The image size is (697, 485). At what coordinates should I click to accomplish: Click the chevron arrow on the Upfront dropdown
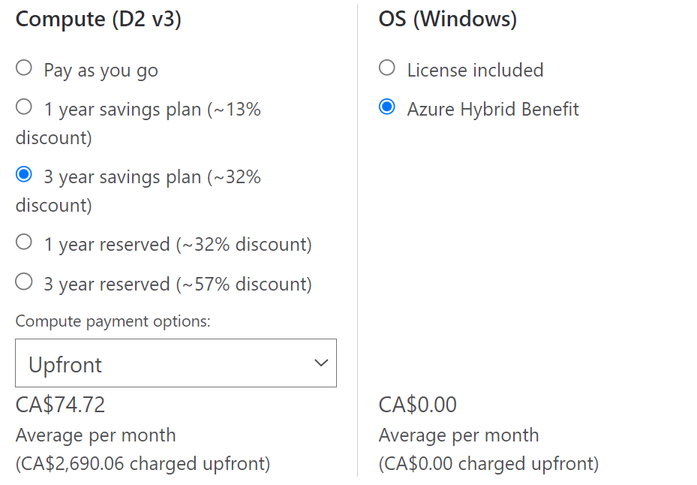coord(321,363)
